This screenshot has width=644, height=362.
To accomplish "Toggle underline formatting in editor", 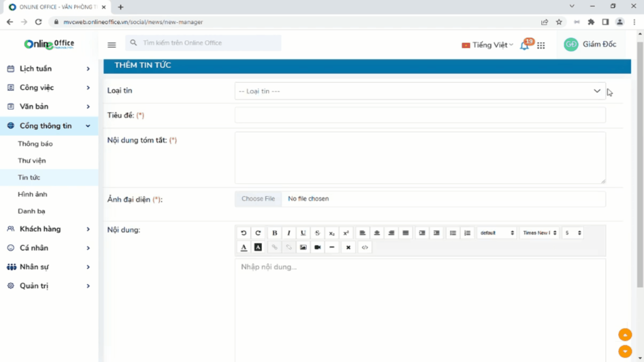I will tap(303, 233).
